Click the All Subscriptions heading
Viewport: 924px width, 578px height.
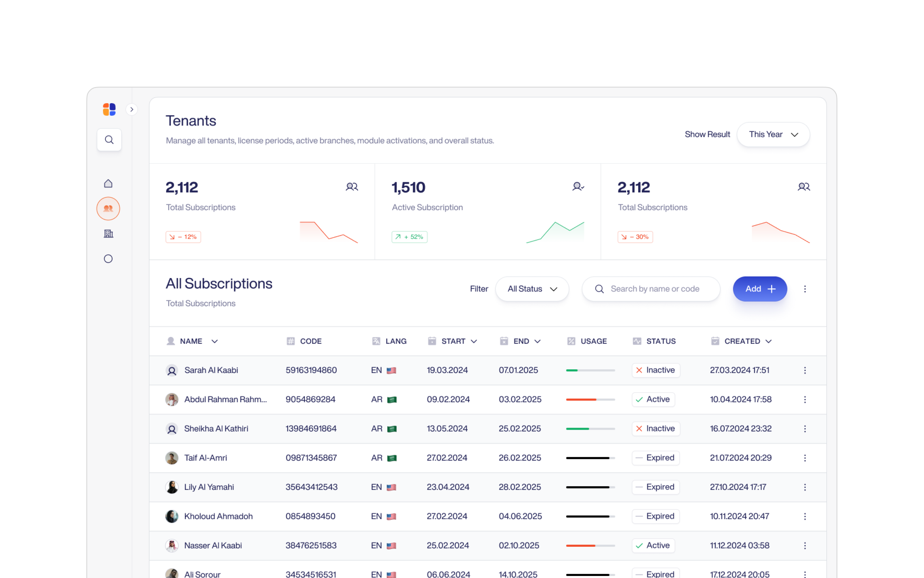[219, 284]
